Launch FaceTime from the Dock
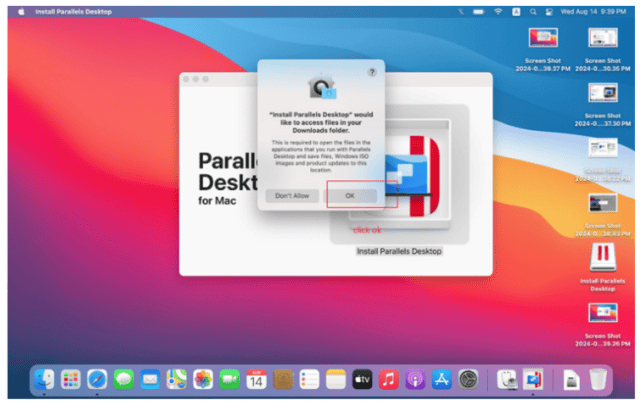 [x=230, y=380]
